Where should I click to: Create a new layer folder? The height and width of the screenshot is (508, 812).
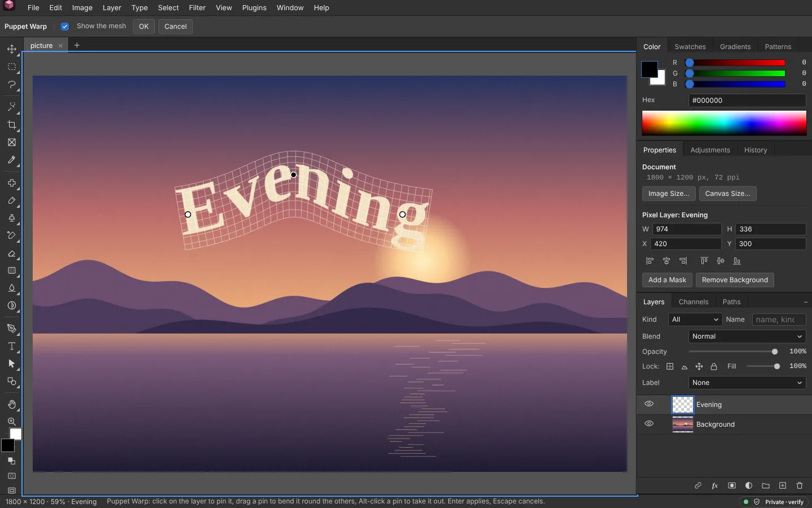tap(766, 485)
